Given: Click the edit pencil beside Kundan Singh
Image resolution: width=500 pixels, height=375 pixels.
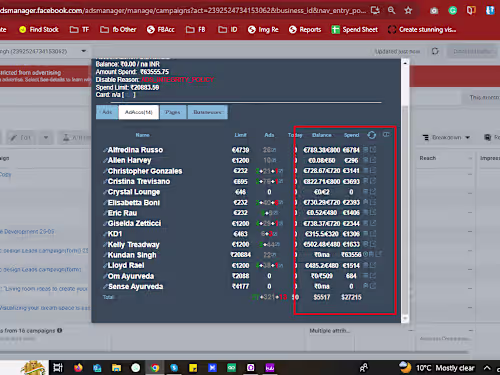Looking at the screenshot, I should pos(105,255).
